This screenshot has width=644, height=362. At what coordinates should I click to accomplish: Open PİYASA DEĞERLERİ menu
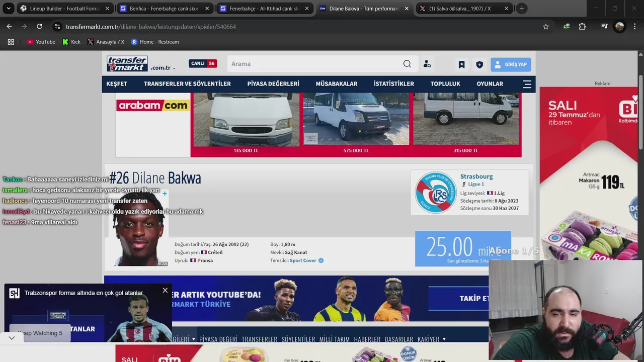(273, 84)
